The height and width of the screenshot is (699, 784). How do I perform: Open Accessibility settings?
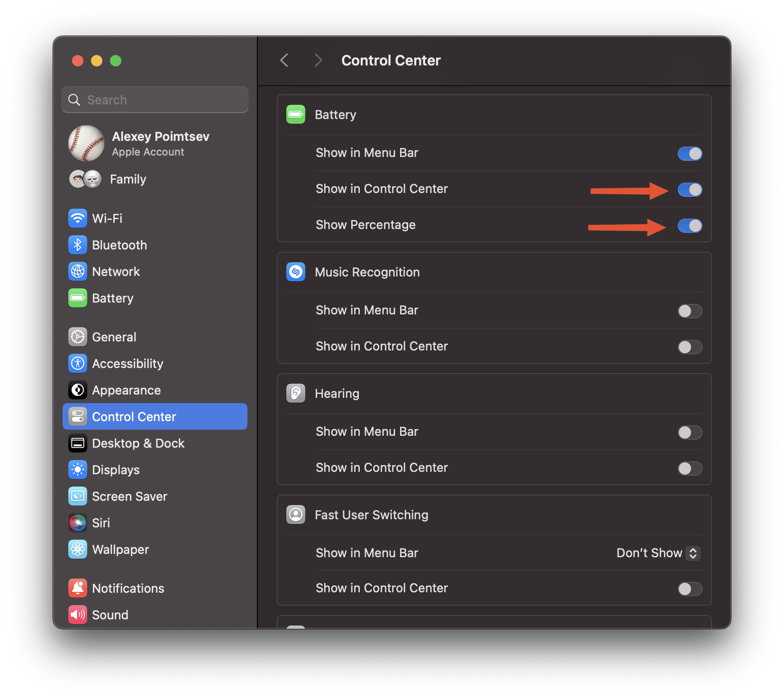(x=128, y=363)
